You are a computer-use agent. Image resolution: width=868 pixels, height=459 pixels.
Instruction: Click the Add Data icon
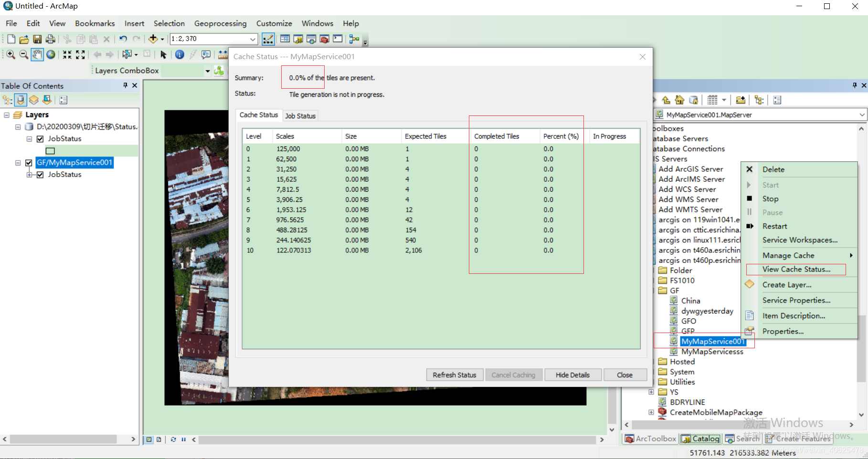click(153, 39)
